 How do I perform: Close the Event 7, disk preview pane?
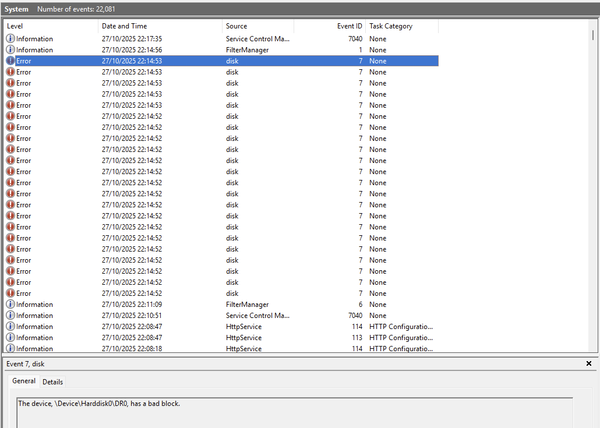(x=588, y=364)
